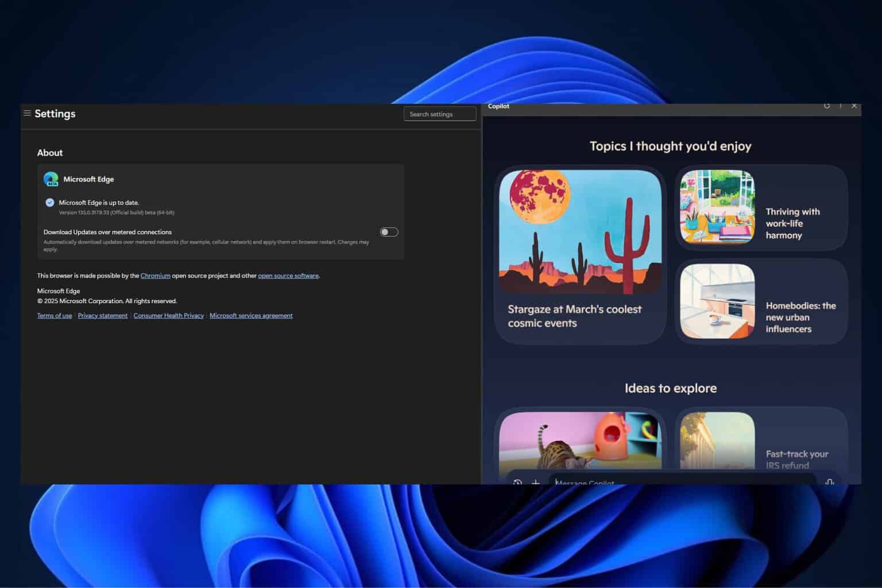
Task: Open the Settings hamburger menu
Action: click(x=27, y=113)
